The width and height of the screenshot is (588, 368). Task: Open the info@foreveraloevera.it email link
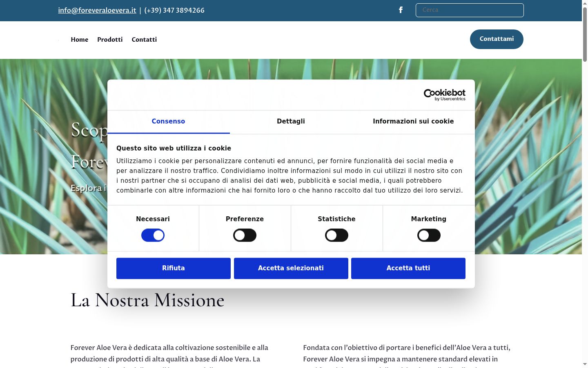pyautogui.click(x=97, y=10)
